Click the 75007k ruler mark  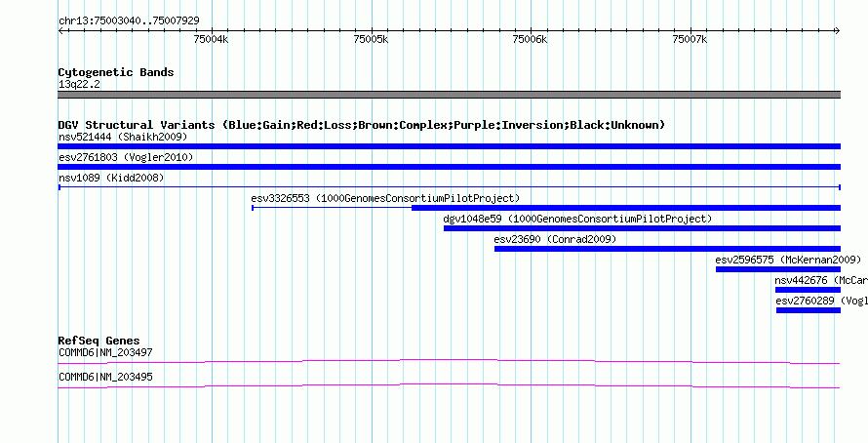[690, 39]
